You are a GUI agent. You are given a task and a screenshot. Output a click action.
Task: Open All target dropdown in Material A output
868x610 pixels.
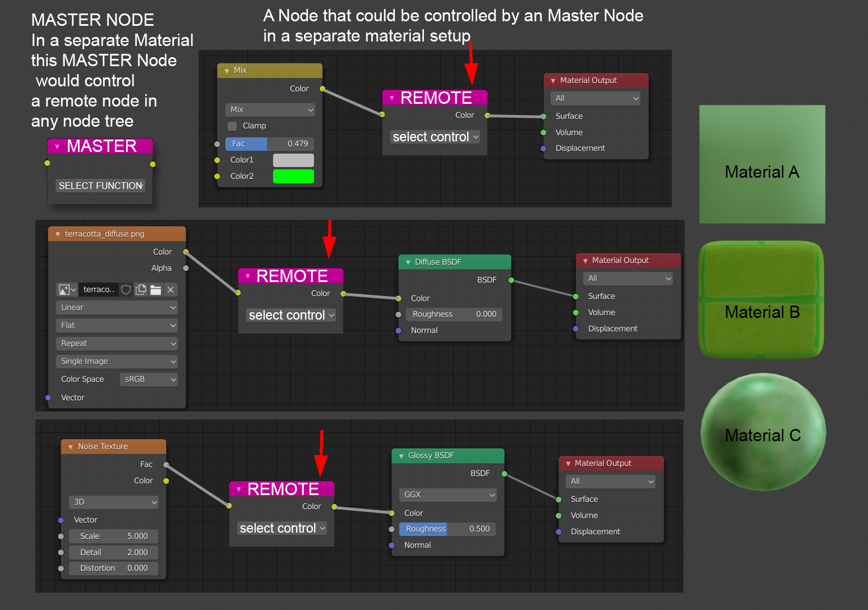tap(595, 98)
